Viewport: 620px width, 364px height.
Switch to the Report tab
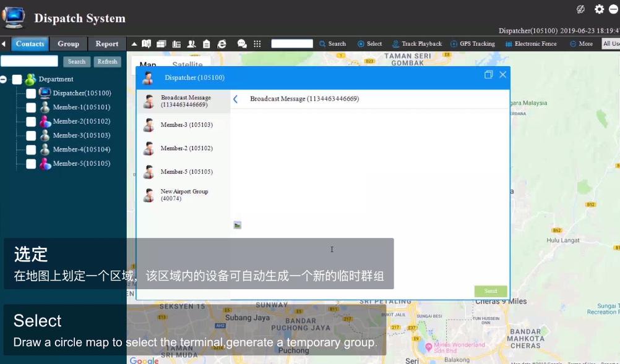107,44
